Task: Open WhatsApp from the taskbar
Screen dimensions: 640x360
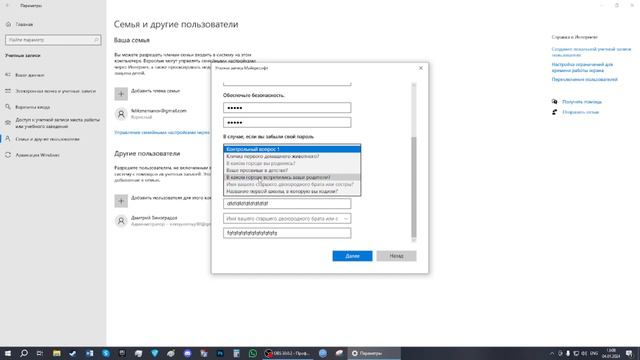Action: (x=253, y=353)
